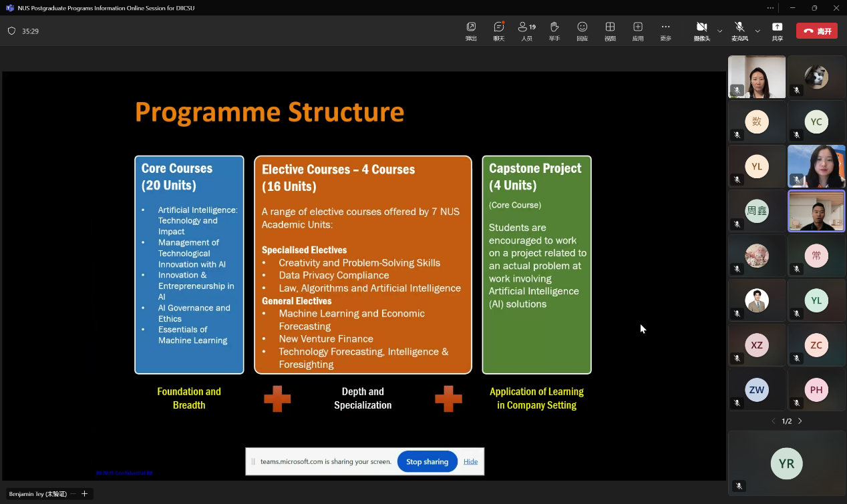The width and height of the screenshot is (847, 504).
Task: Open the Apps button in toolbar
Action: point(638,30)
